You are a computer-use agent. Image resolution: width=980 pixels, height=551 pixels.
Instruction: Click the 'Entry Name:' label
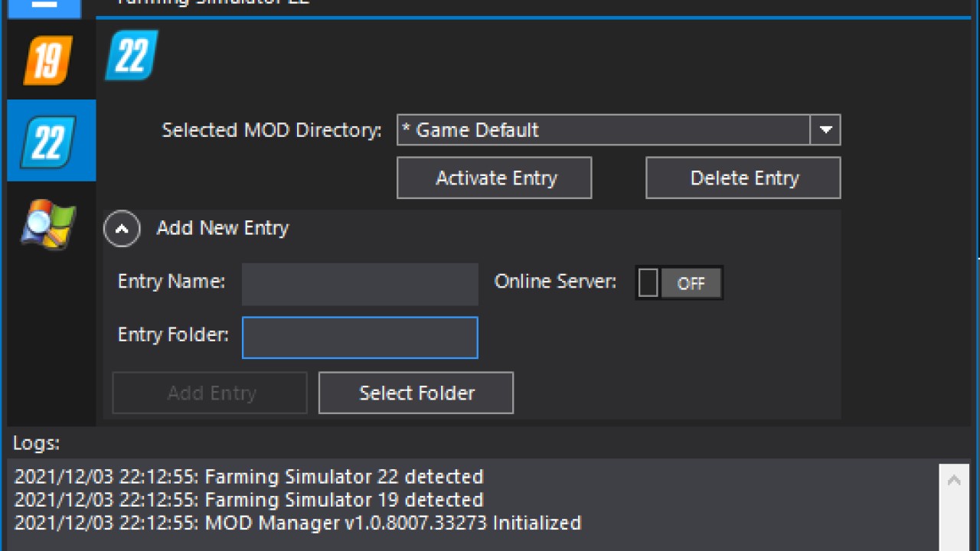(171, 282)
